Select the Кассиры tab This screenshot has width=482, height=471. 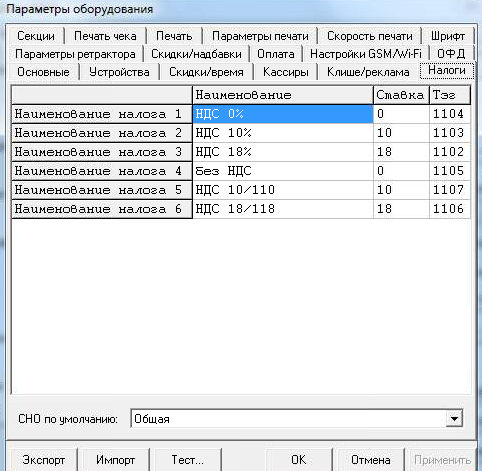point(286,72)
